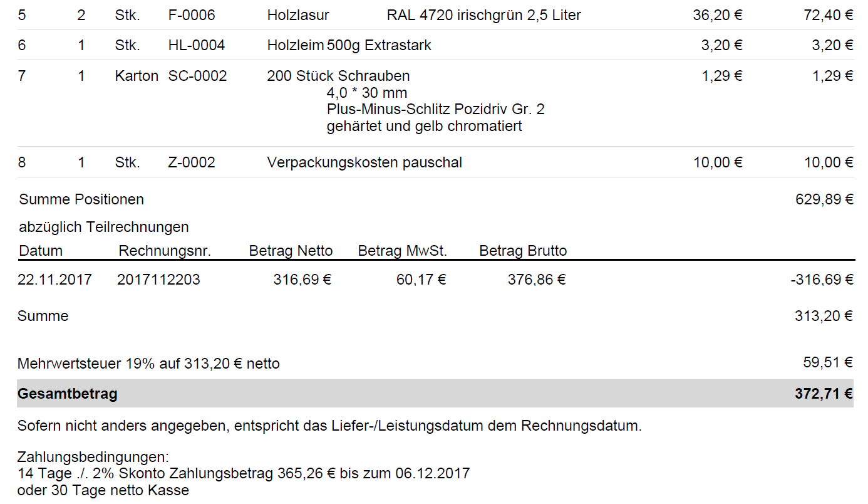Click the 200 Stück Schrauben description

tap(338, 76)
